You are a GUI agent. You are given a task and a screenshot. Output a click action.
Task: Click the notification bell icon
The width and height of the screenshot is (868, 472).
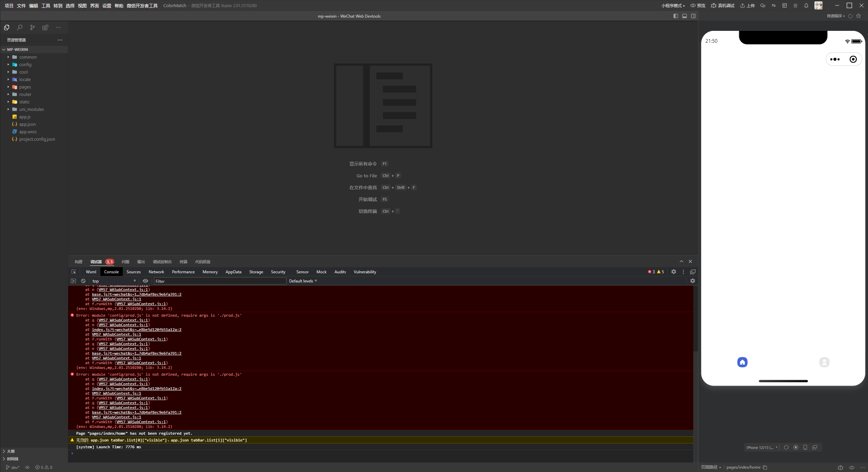point(806,5)
